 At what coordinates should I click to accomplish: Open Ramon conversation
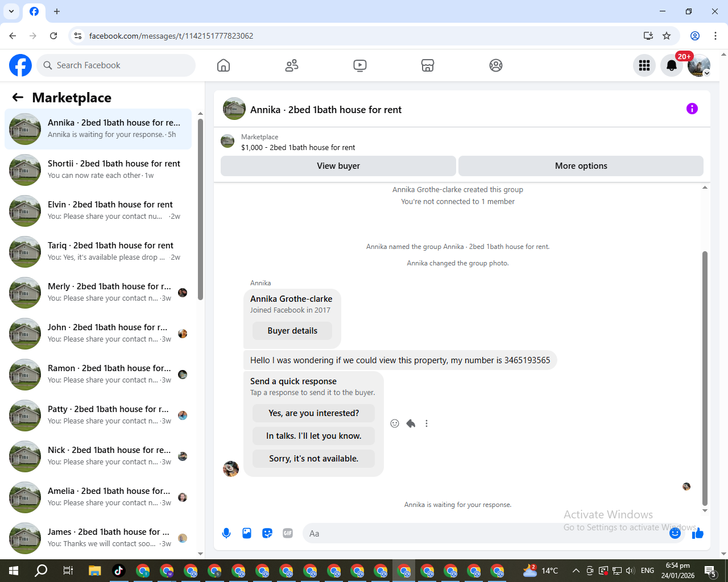click(98, 375)
